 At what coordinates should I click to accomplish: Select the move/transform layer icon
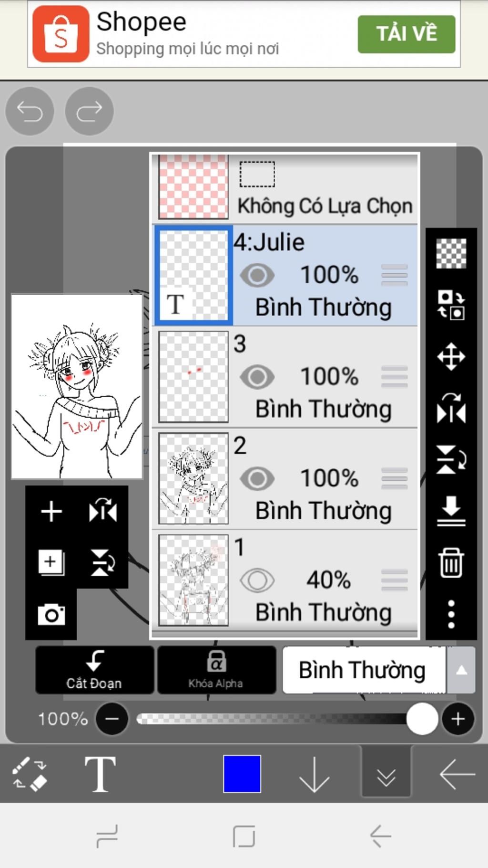point(451,356)
